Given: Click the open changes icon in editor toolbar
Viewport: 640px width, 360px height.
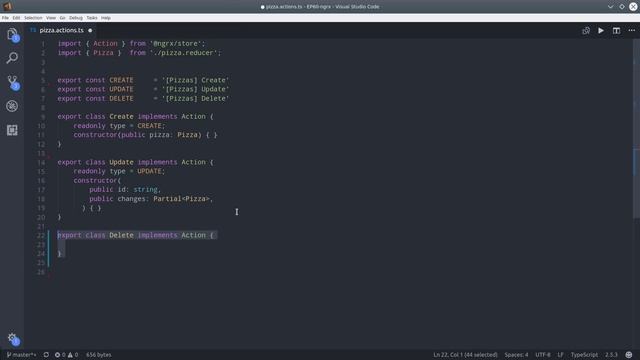Looking at the screenshot, I should tap(586, 31).
